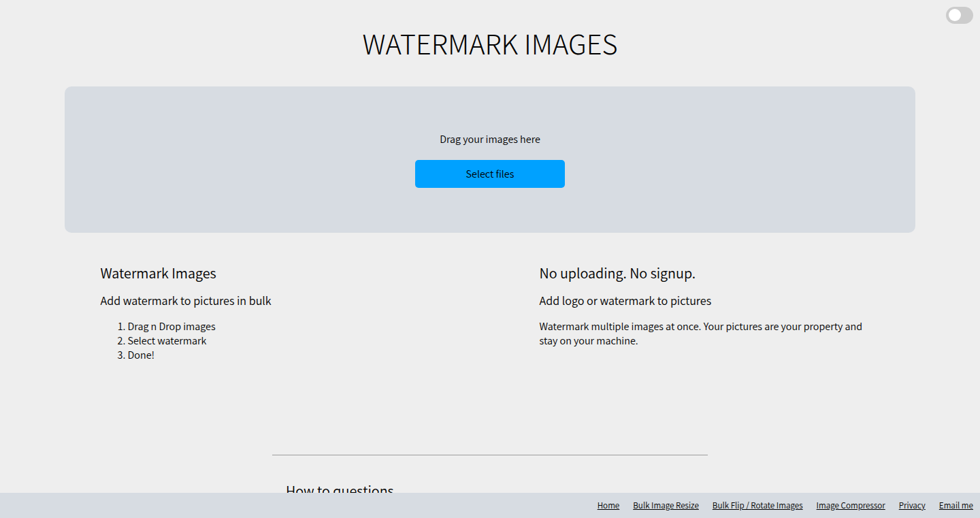Click the 'Select watermark' step
Image resolution: width=980 pixels, height=518 pixels.
click(x=167, y=341)
